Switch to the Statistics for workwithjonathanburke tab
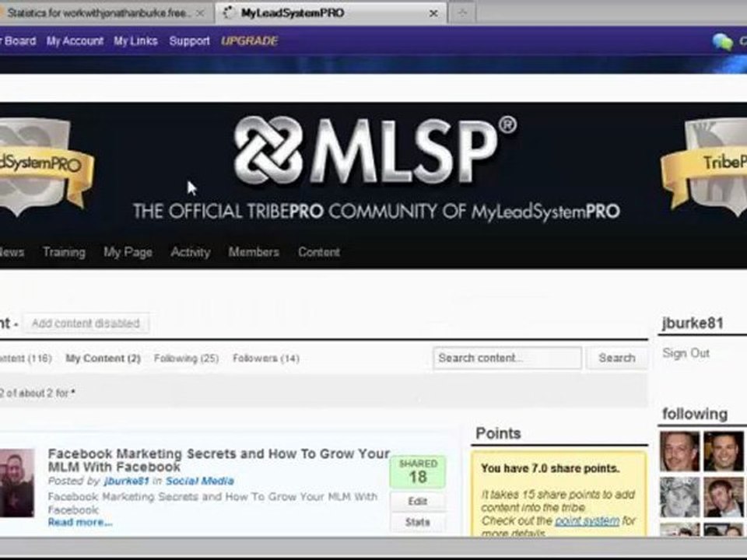Image resolution: width=747 pixels, height=560 pixels. (98, 13)
